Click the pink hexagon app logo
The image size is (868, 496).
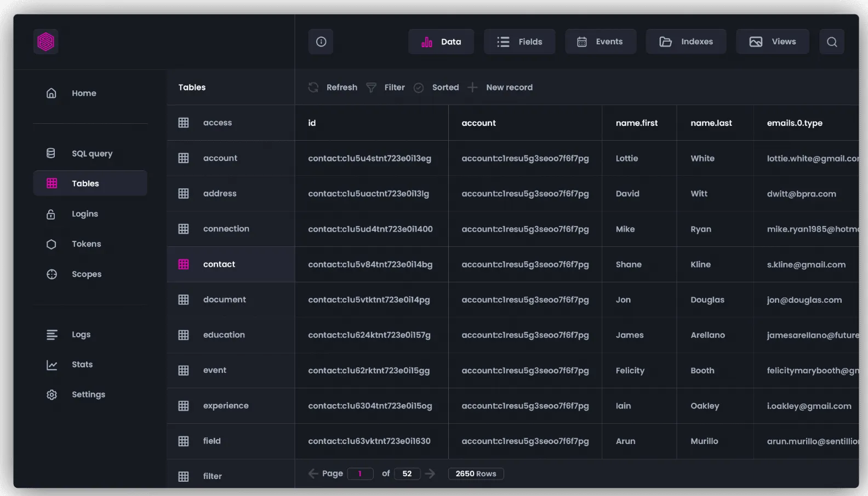point(46,42)
